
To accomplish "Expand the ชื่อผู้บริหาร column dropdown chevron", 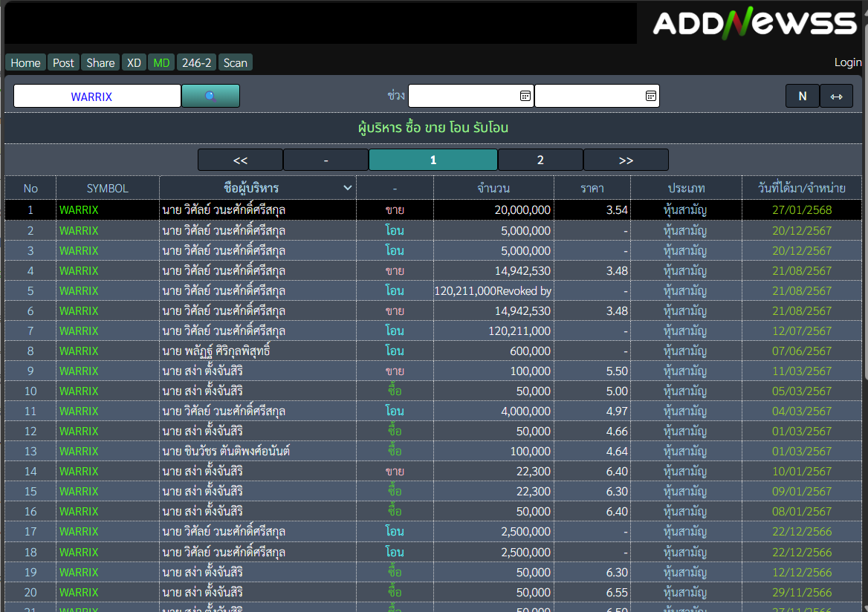I will [347, 188].
